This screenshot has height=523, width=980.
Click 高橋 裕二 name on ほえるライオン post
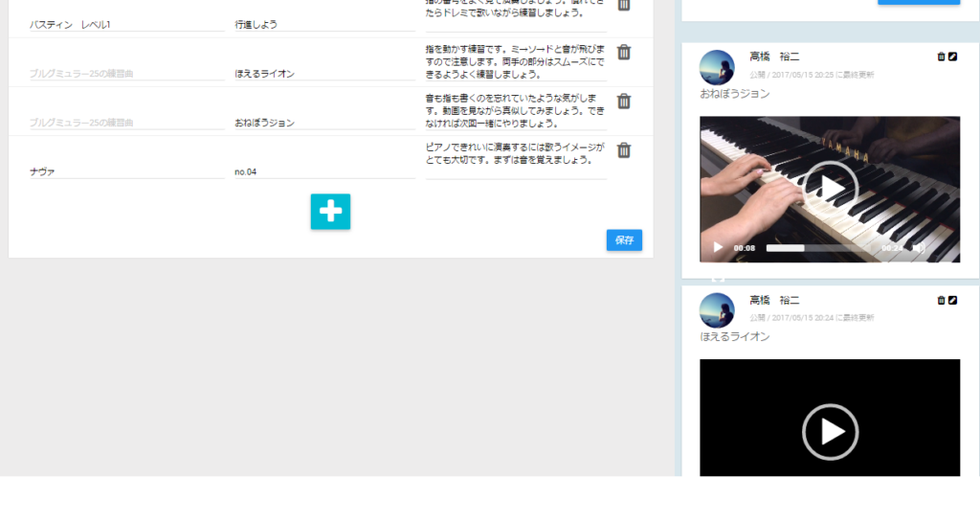[773, 301]
